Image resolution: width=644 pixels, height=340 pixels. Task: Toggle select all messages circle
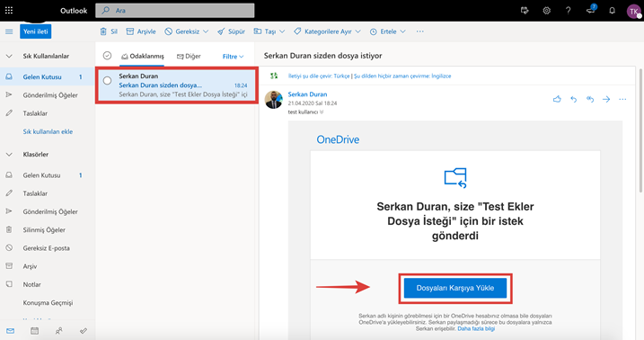[x=107, y=56]
